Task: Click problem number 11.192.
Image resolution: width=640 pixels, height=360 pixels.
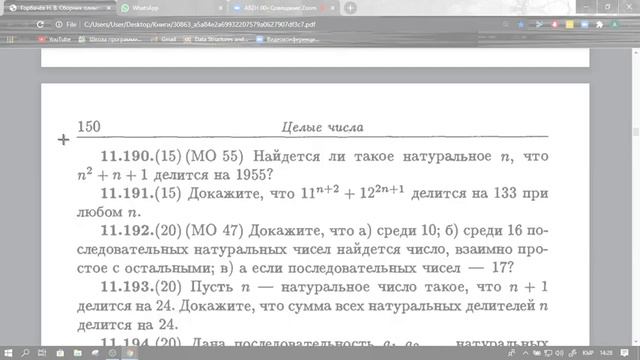Action: pos(127,231)
